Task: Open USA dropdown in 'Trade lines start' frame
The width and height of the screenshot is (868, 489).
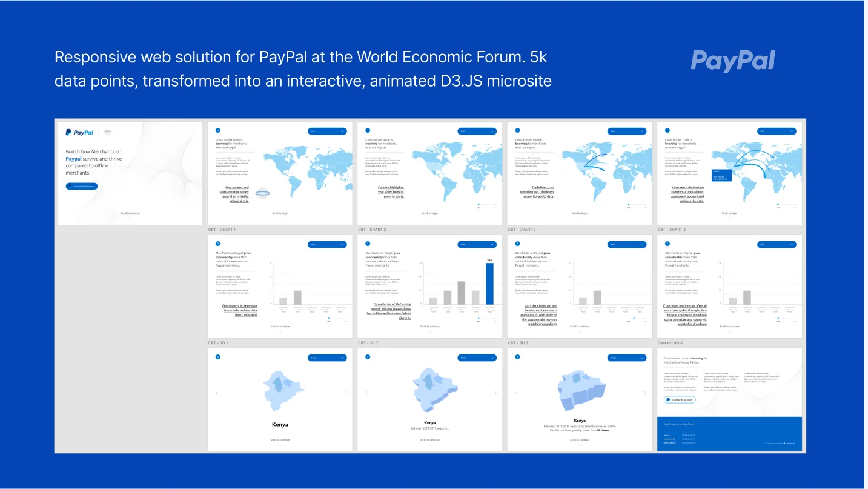Action: coord(627,131)
